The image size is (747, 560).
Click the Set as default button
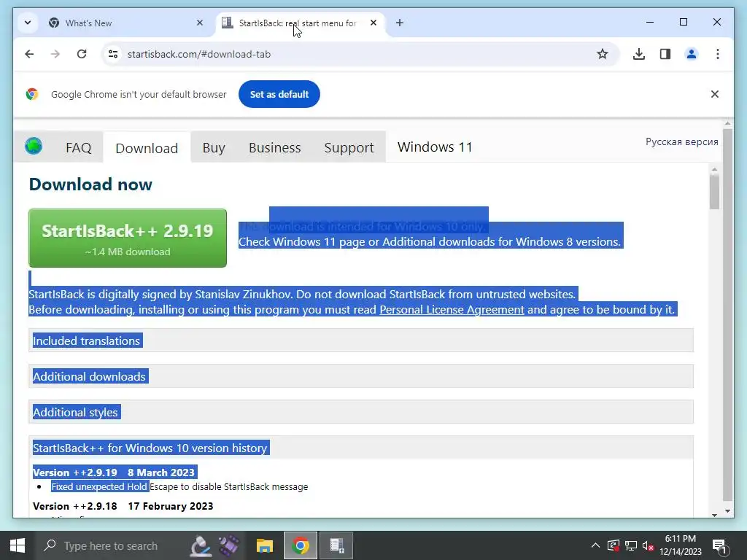279,94
